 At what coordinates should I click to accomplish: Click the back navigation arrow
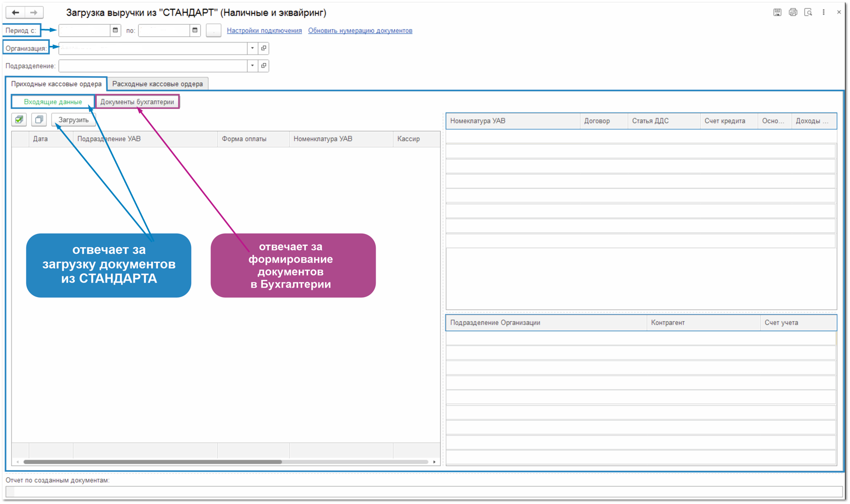[16, 13]
